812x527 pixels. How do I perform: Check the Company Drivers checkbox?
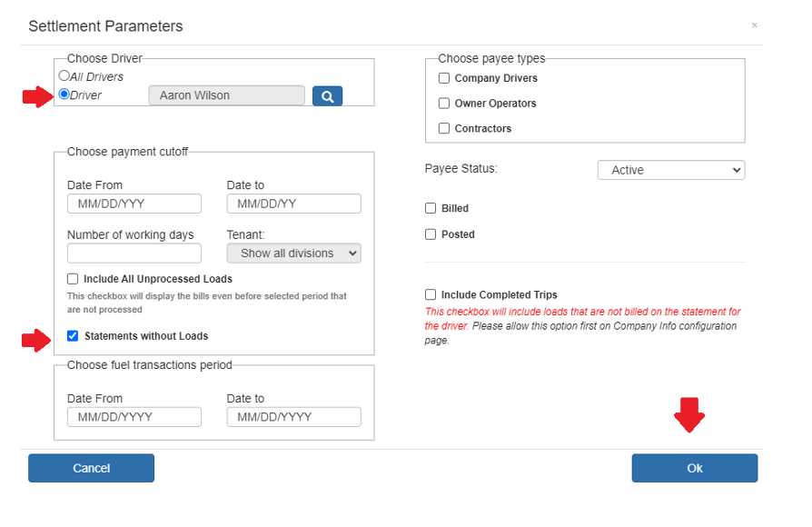click(444, 78)
